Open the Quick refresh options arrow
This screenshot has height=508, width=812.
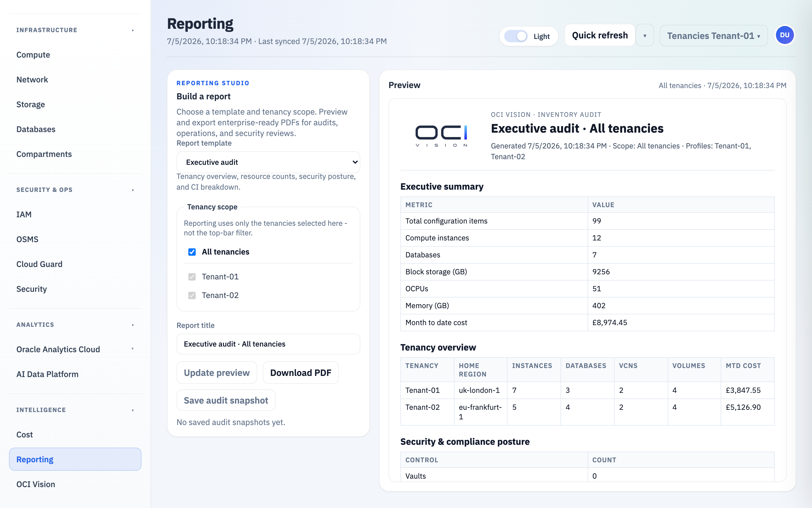point(645,36)
